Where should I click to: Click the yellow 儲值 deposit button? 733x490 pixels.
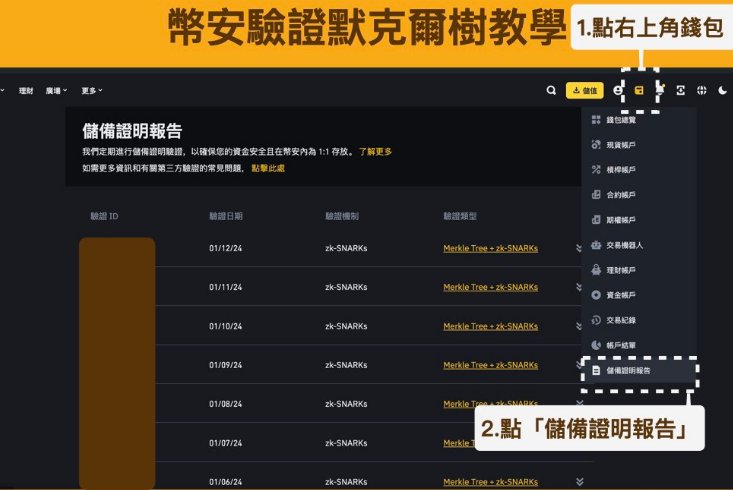pyautogui.click(x=585, y=90)
